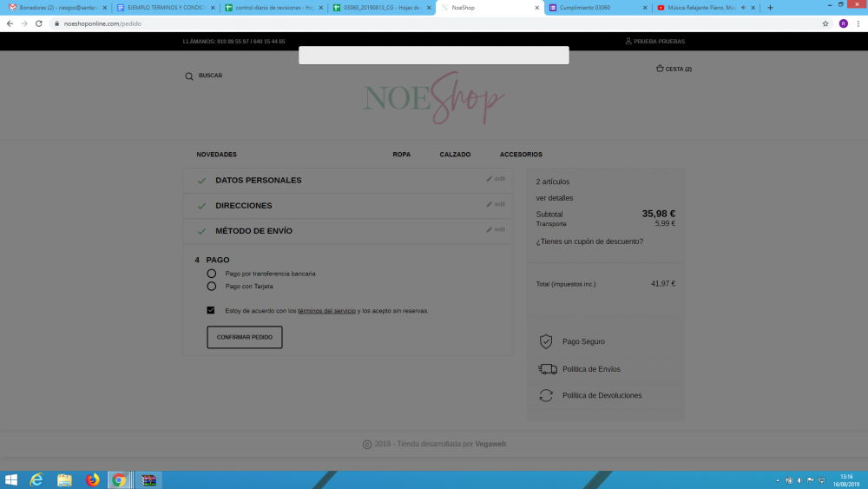Click the NoeShop logo
The height and width of the screenshot is (489, 868).
[434, 98]
